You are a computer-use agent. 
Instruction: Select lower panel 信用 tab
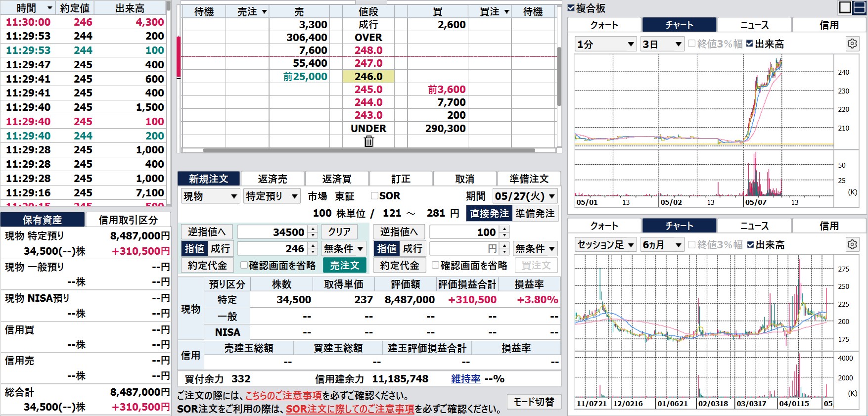829,226
